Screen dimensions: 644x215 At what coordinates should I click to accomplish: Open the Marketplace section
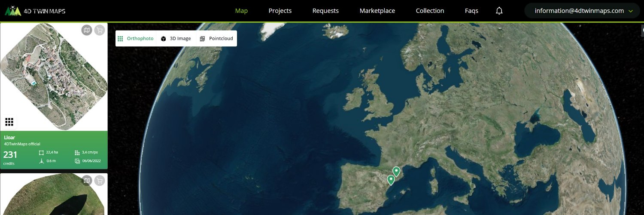pyautogui.click(x=377, y=11)
